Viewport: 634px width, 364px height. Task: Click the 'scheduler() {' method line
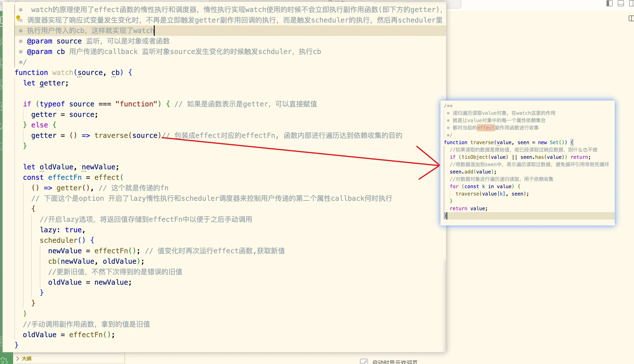point(67,241)
